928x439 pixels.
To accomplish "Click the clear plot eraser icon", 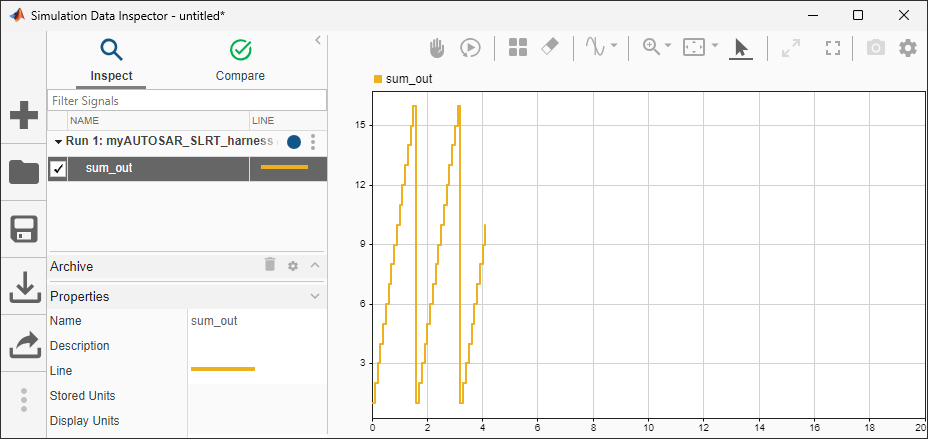I will 549,47.
